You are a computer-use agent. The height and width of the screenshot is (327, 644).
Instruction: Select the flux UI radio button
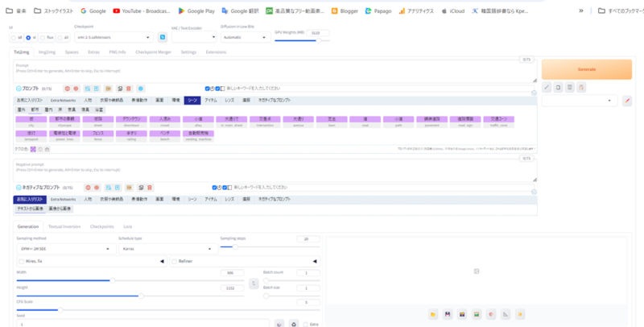[43, 38]
